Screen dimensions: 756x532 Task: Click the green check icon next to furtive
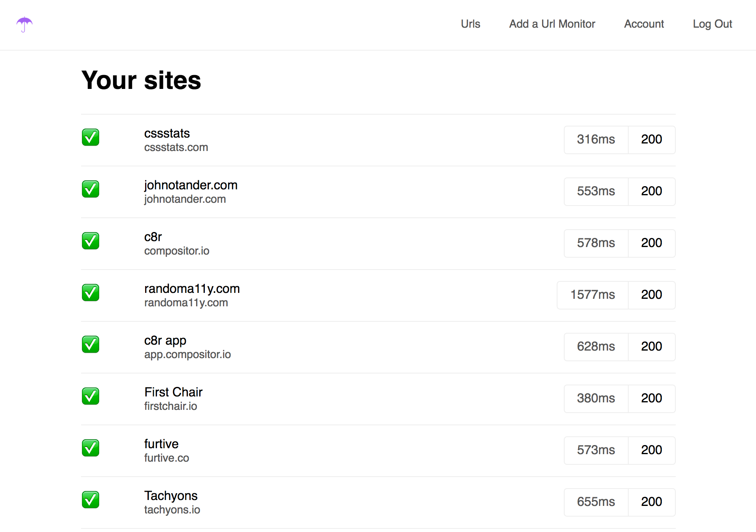coord(90,448)
